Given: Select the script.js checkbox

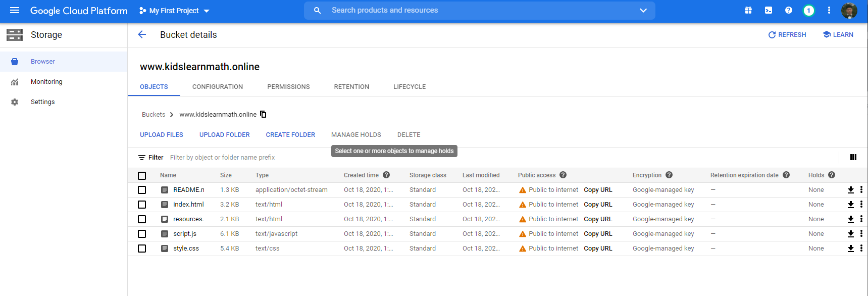Looking at the screenshot, I should tap(142, 234).
